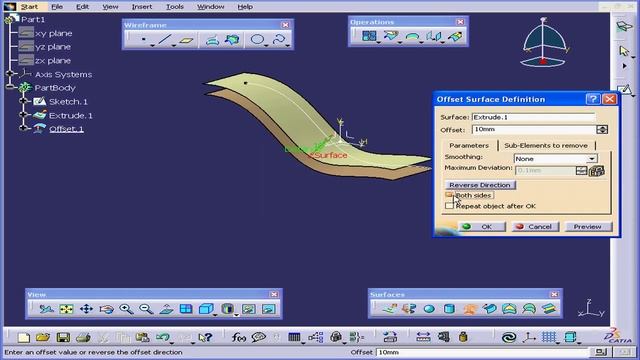This screenshot has height=360, width=640.
Task: Expand the Sketch.1 tree node
Action: pyautogui.click(x=23, y=101)
